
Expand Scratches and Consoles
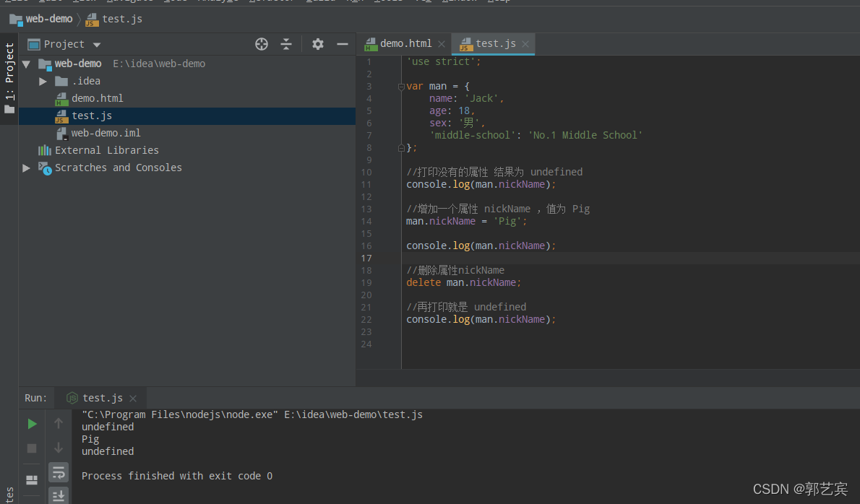tap(26, 168)
